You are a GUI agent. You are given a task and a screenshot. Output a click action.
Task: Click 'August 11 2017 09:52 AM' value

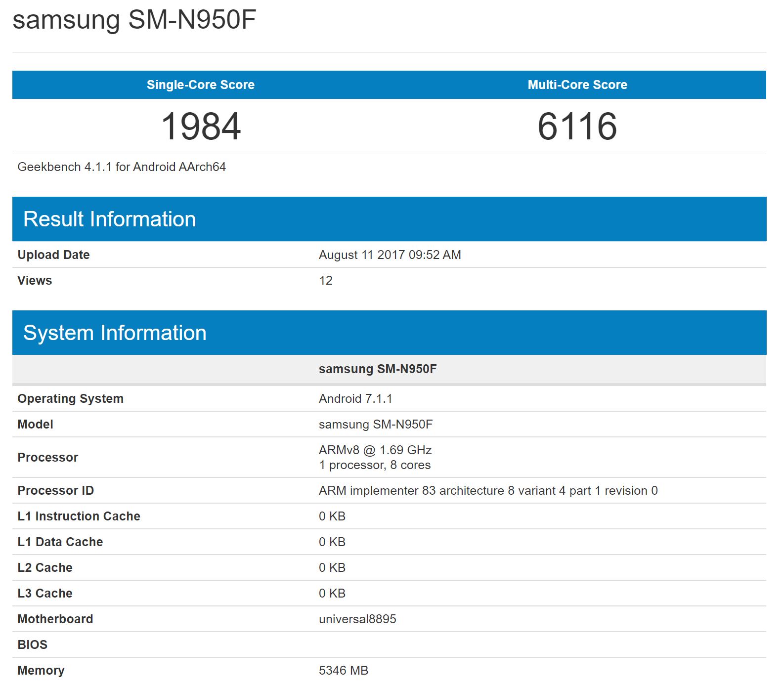(x=390, y=255)
